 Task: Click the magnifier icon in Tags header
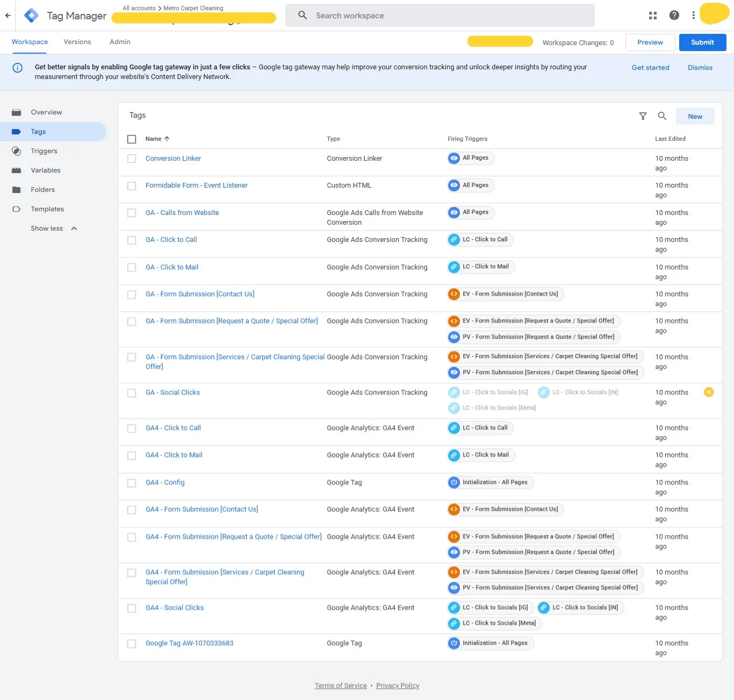coord(662,116)
